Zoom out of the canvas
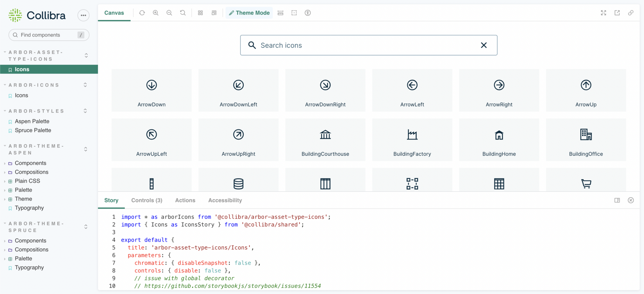This screenshot has width=644, height=294. coord(169,13)
